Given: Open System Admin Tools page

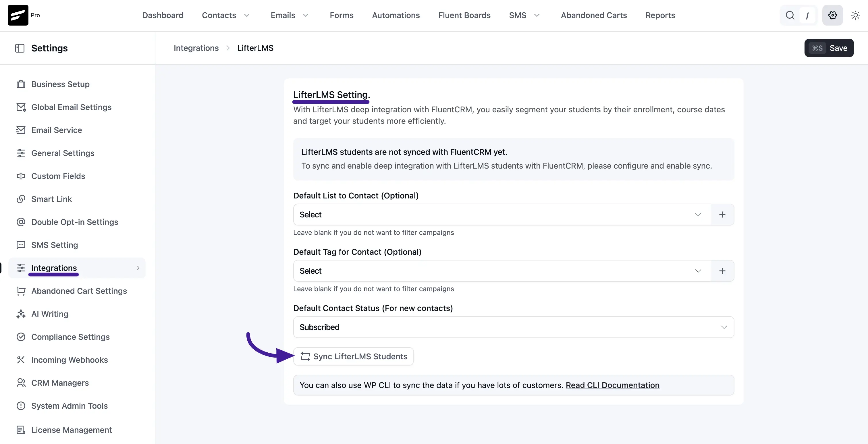Looking at the screenshot, I should pos(70,406).
